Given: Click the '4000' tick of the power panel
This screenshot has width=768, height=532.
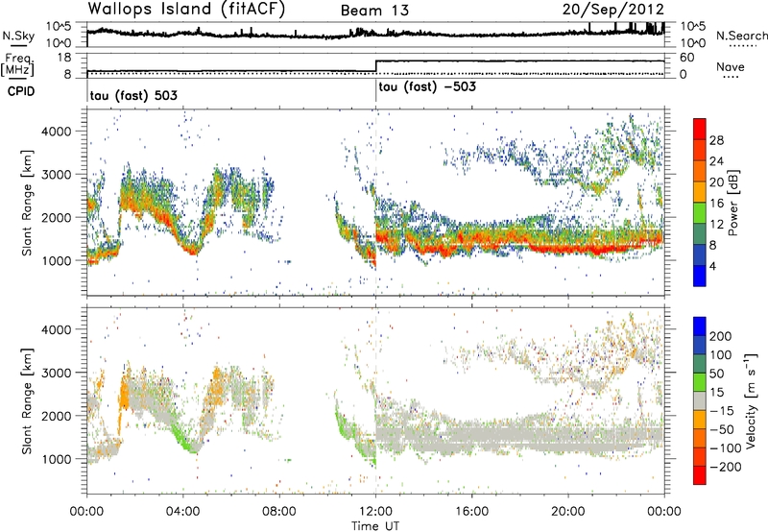Looking at the screenshot, I should [56, 132].
